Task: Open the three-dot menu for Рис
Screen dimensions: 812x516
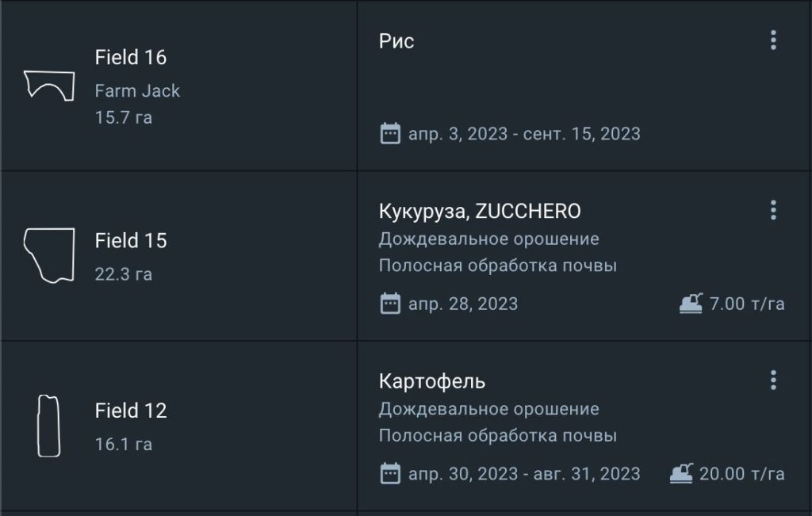Action: [773, 40]
